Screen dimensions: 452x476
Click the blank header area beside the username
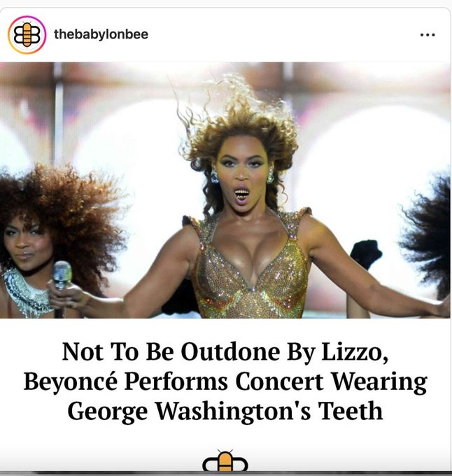coord(282,35)
